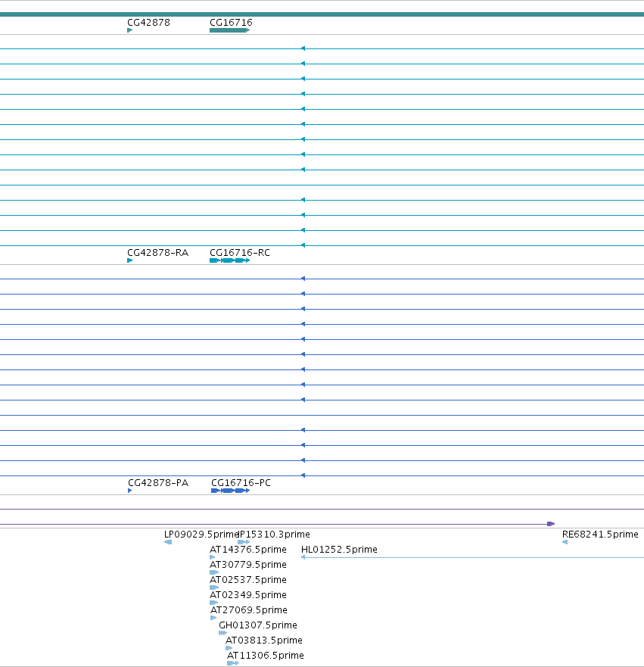The image size is (644, 667).
Task: Click the LP09029.5prime label
Action: tap(201, 535)
